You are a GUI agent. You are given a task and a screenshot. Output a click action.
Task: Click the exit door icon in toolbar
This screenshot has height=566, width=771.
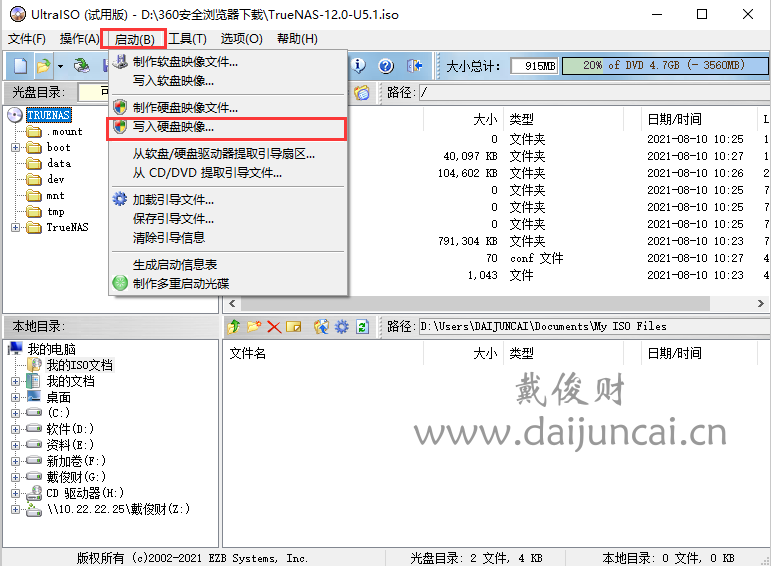(414, 65)
